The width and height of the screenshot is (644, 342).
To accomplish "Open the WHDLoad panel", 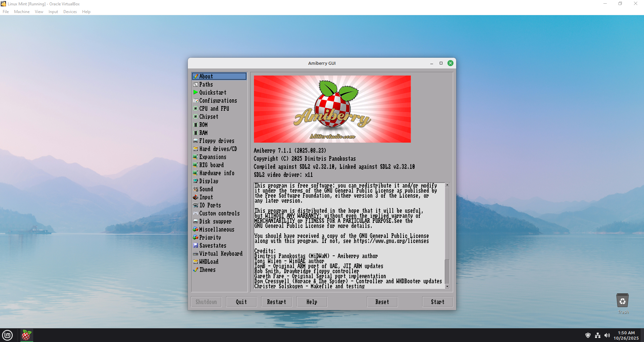I will pos(219,262).
